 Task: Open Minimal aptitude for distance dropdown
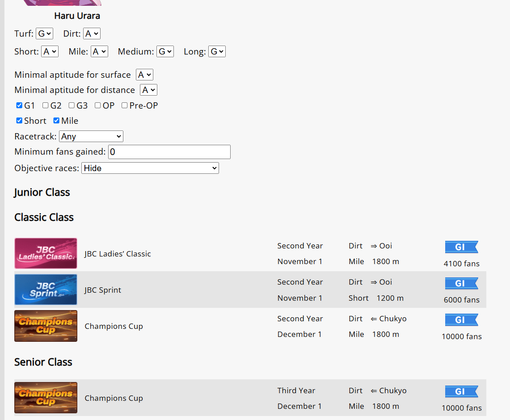[x=149, y=90]
